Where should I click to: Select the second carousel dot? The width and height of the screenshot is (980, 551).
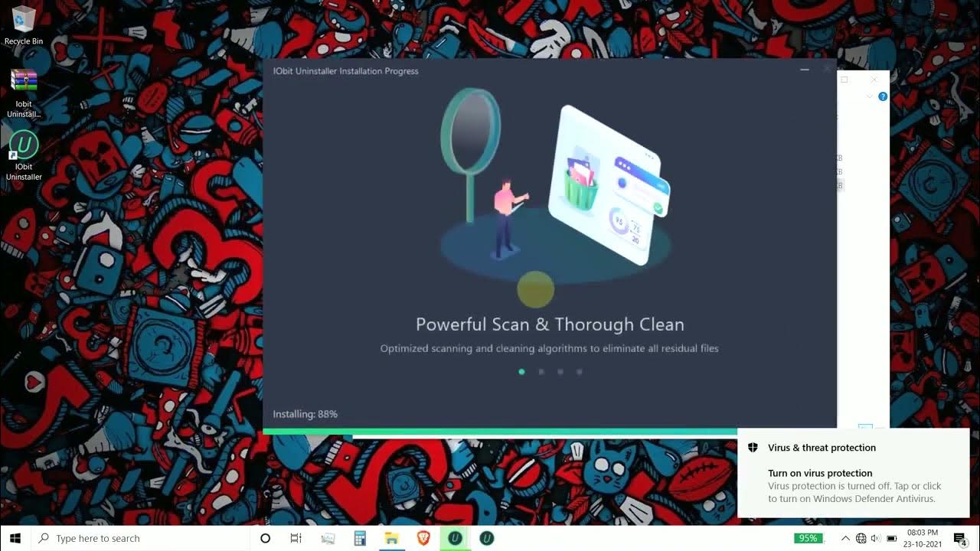coord(541,372)
